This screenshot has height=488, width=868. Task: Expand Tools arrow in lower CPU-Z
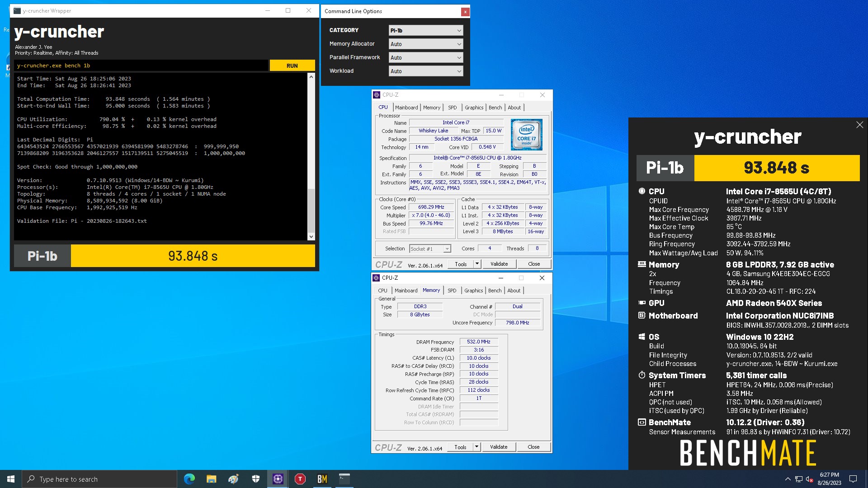tap(476, 447)
